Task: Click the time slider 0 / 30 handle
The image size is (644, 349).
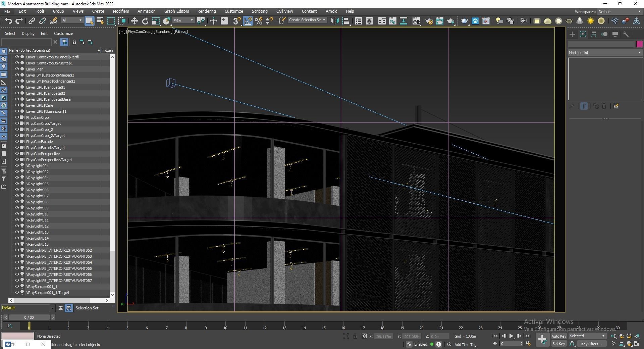Action: pos(29,317)
